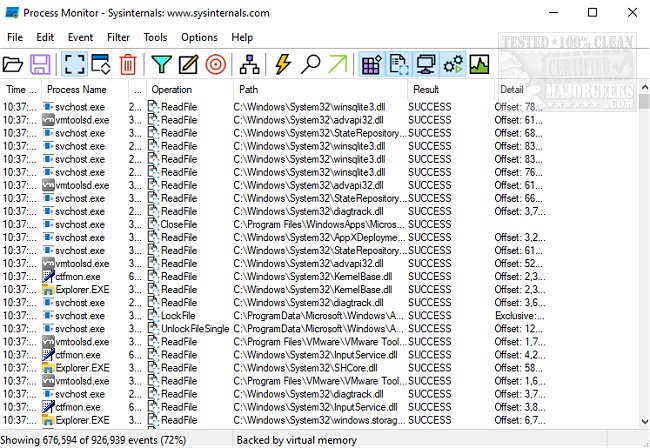Toggle the Capture events icon

74,65
